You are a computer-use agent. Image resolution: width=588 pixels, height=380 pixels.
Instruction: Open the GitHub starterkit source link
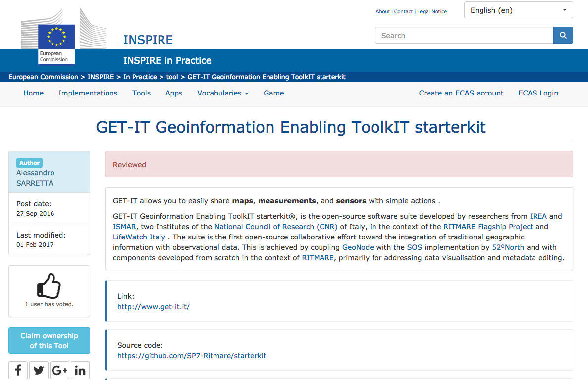[191, 356]
